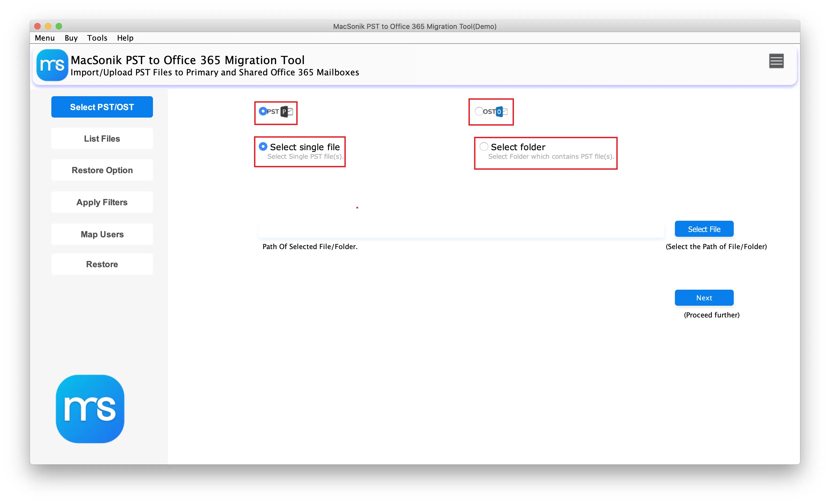Maximize the migration tool window
830x504 pixels.
click(x=59, y=26)
